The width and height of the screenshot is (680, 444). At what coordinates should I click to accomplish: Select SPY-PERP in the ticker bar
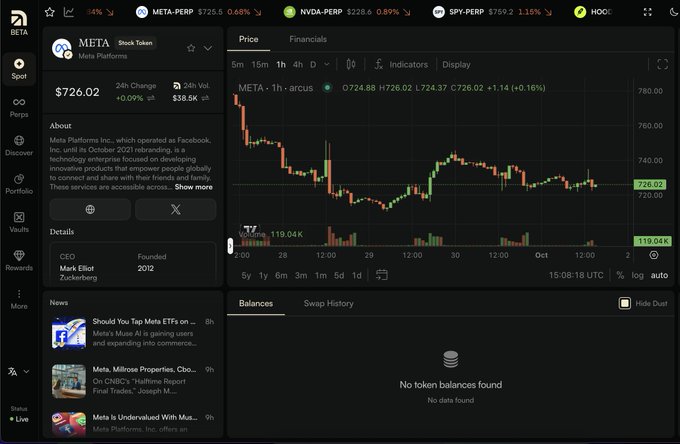tap(492, 12)
